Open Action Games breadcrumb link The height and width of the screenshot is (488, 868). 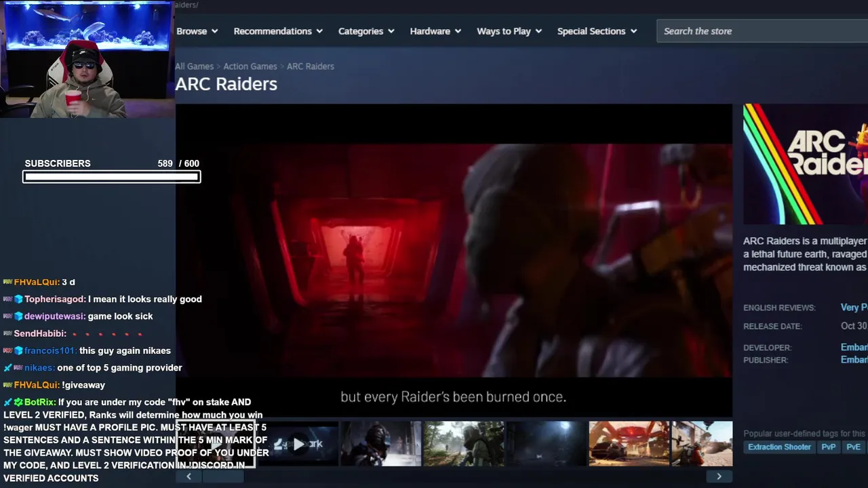250,66
